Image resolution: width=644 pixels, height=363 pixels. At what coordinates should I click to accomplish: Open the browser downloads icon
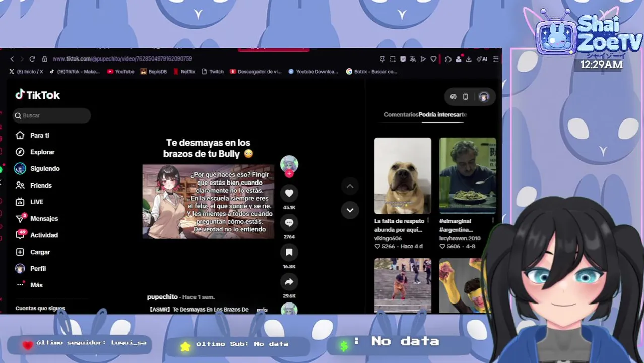pos(468,59)
